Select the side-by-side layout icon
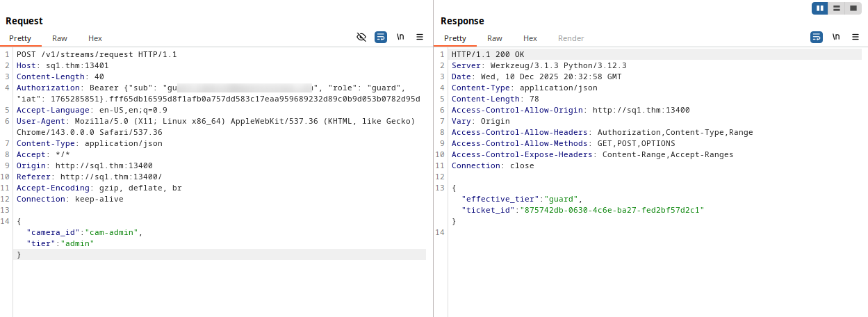The width and height of the screenshot is (868, 317). click(820, 8)
